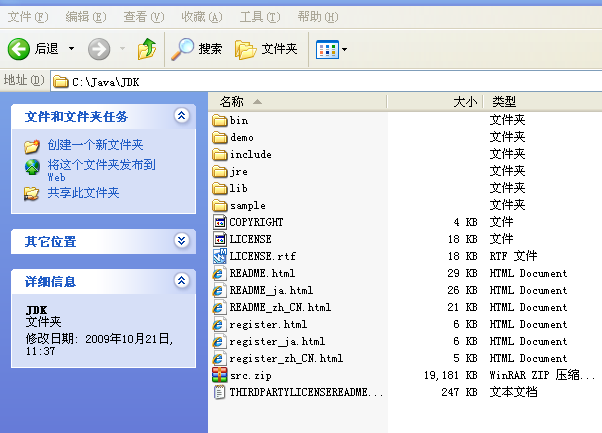
Task: Click the 文本文档 type cell
Action: (513, 392)
